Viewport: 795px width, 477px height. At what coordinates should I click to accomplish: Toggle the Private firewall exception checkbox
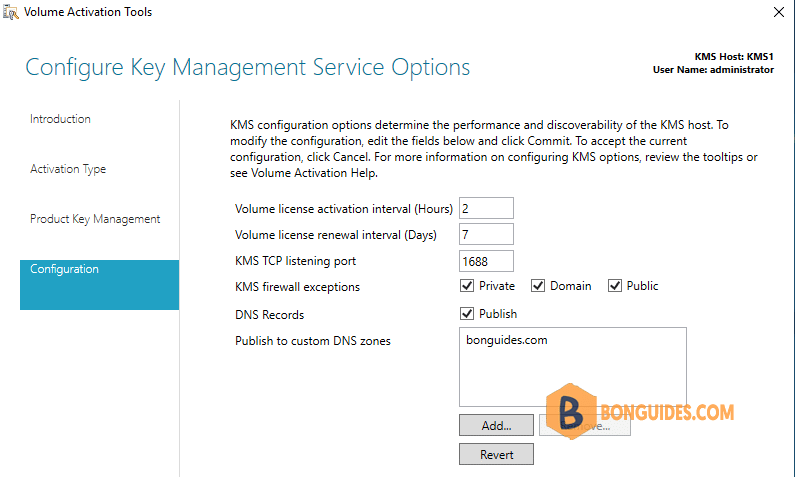pos(467,286)
